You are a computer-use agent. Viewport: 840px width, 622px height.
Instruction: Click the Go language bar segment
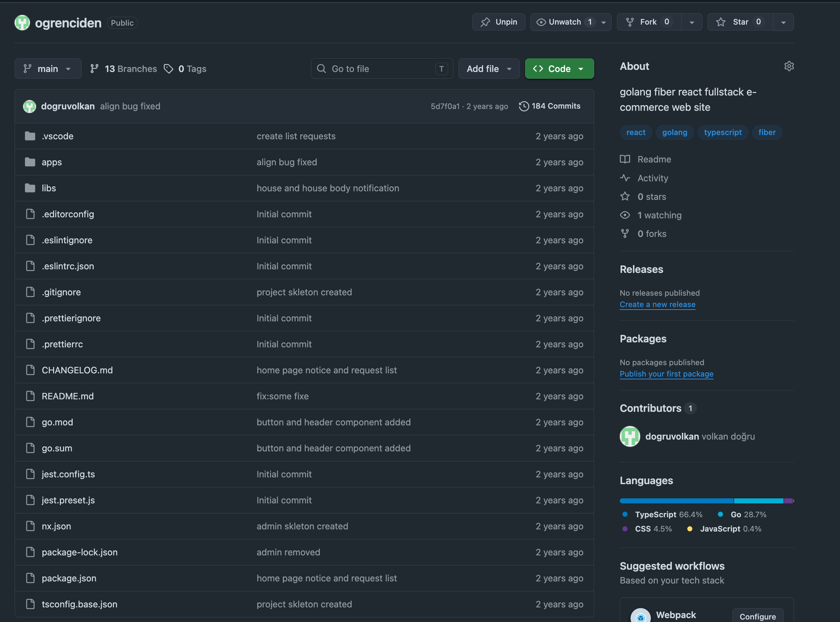pos(759,501)
